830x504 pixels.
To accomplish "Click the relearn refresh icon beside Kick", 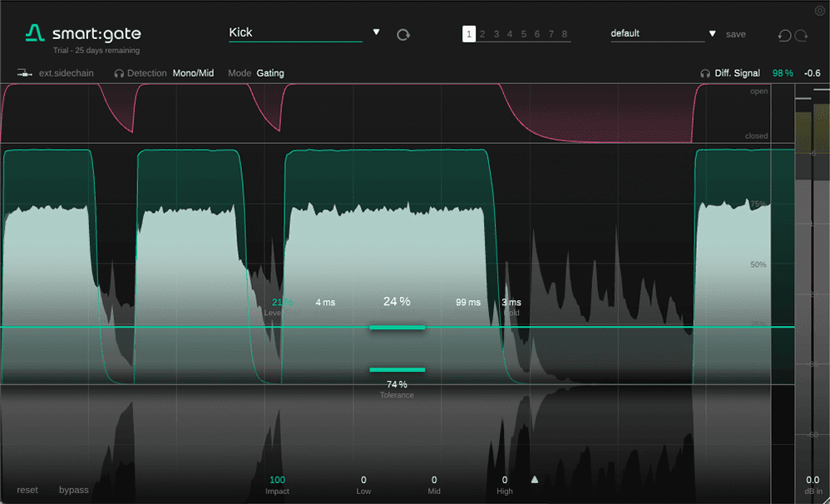I will pyautogui.click(x=403, y=35).
